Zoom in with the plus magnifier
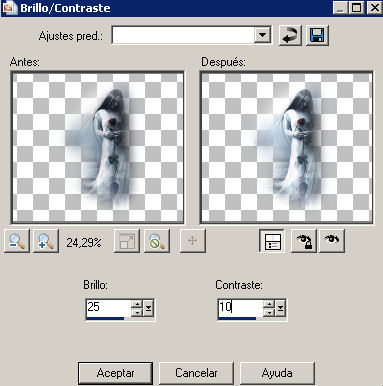The image size is (383, 386). (46, 240)
